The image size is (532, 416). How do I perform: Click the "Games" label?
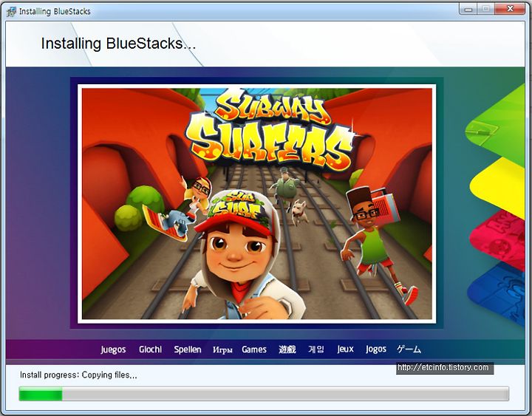click(253, 349)
